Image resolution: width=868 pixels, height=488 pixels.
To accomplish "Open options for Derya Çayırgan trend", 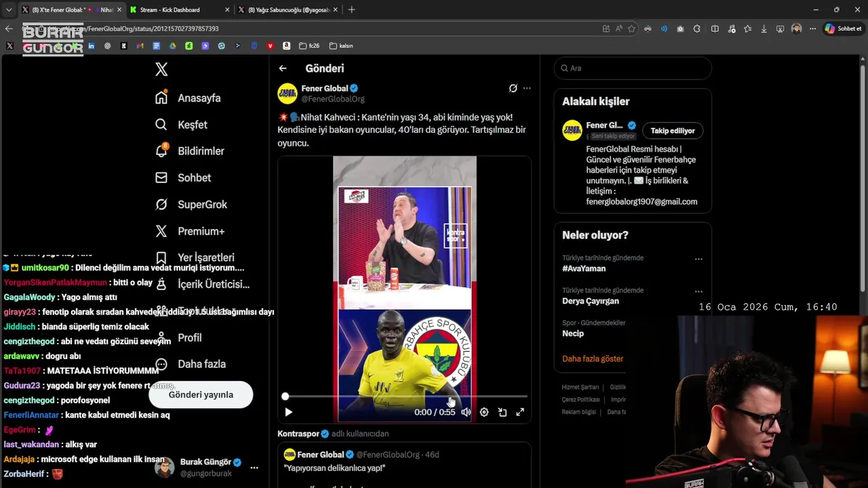I will click(698, 291).
